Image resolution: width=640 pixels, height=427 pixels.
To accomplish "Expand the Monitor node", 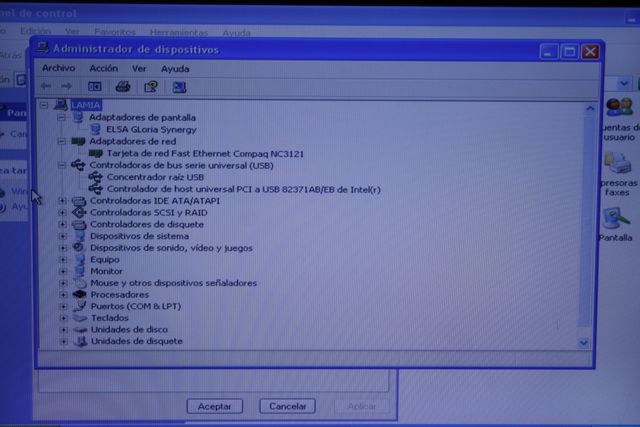I will tap(63, 271).
